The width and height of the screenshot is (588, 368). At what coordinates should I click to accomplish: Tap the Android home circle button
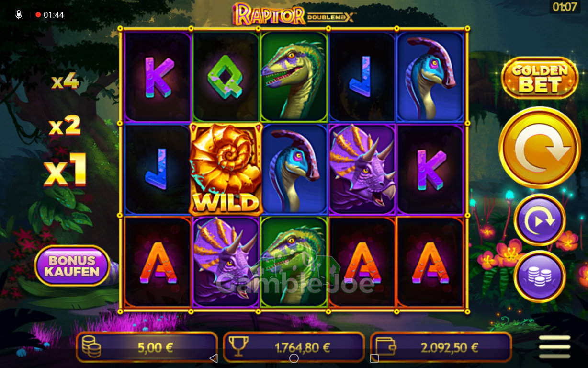coord(294,358)
